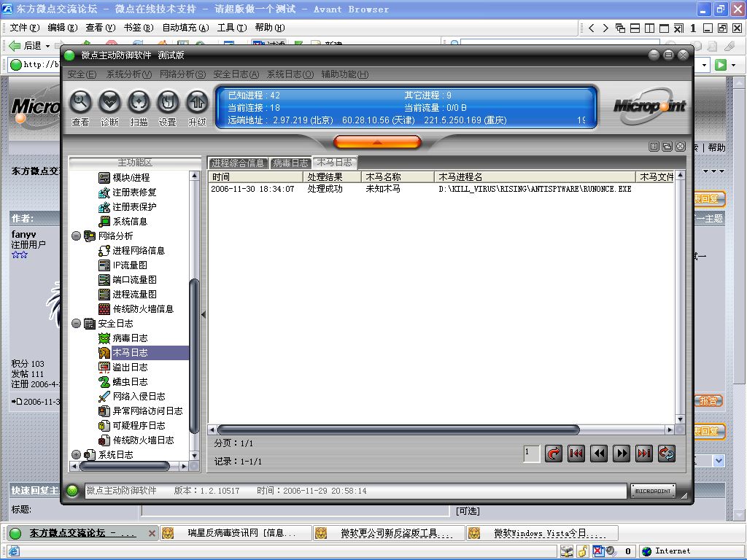Screen dimensions: 747x560
Task: Open 异常网络访问日志 item
Action: (x=141, y=411)
